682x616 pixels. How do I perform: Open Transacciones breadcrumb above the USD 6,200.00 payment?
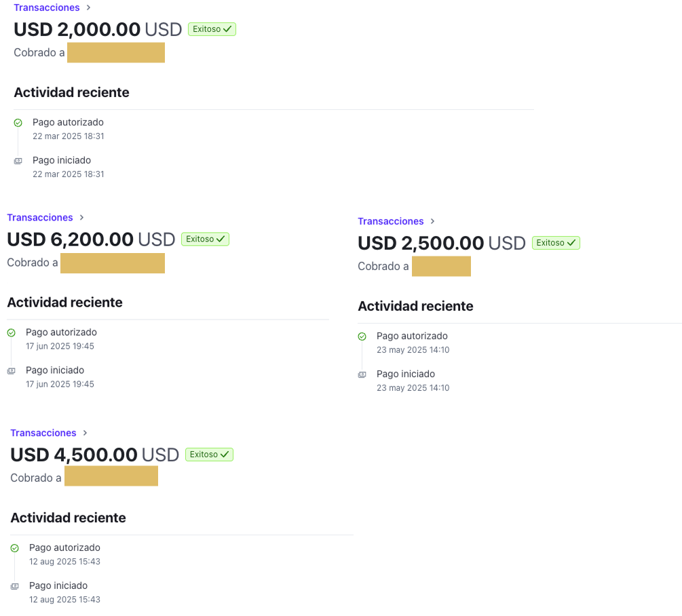pos(40,218)
